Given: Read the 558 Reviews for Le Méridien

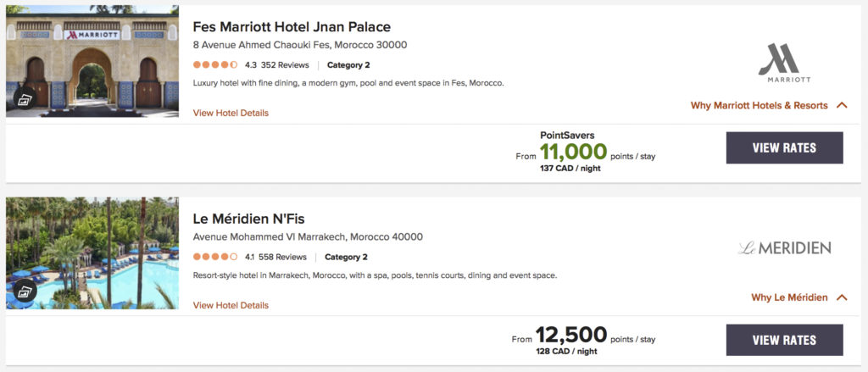Looking at the screenshot, I should pyautogui.click(x=282, y=257).
